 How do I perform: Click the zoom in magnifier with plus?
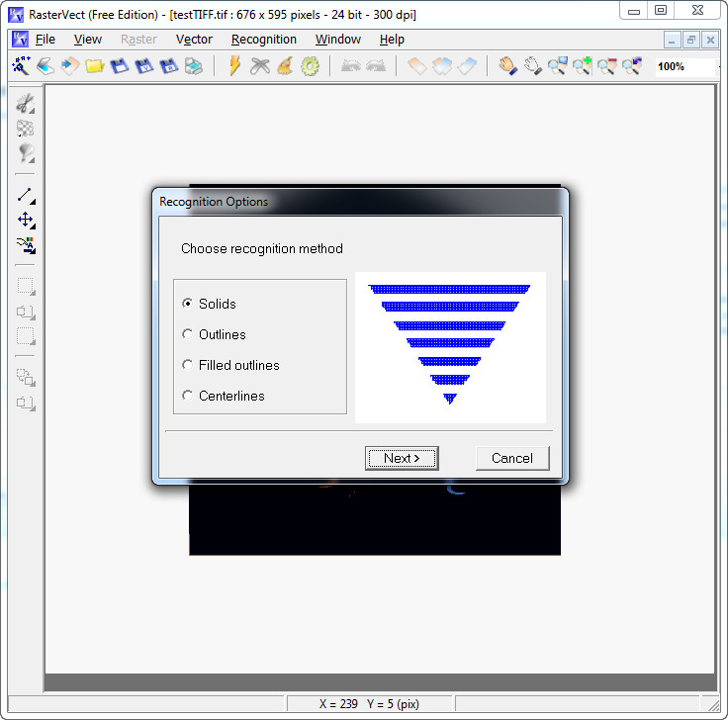tap(582, 66)
